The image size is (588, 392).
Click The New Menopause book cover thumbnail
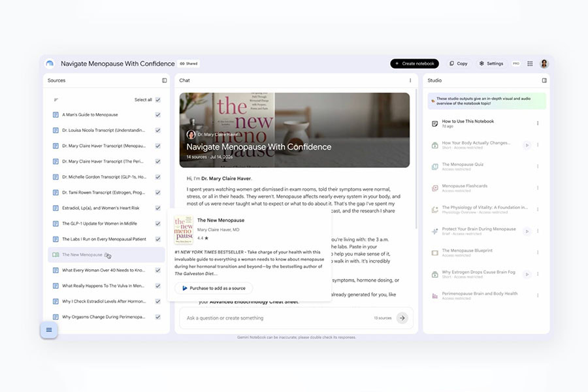pos(184,229)
